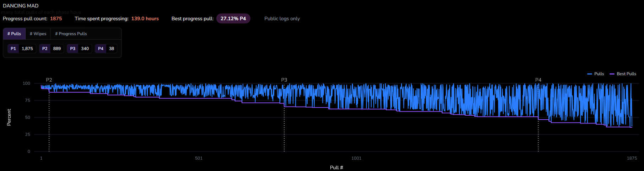Click the P4 38 pulls badge
Screen dimensions: 644x171
point(106,49)
